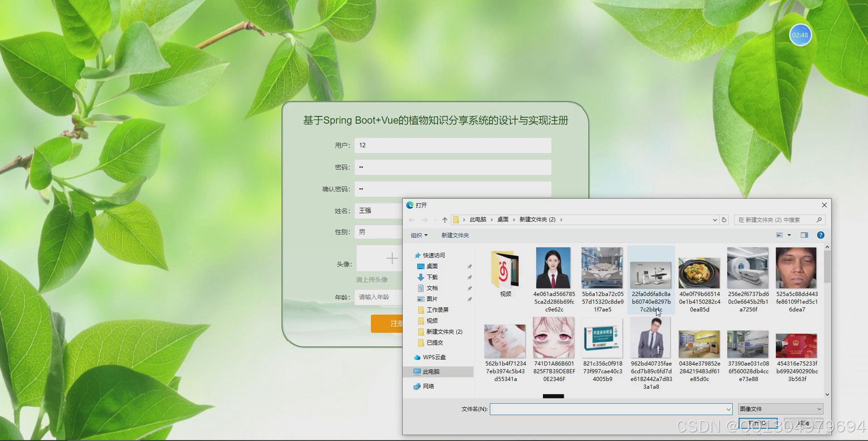The image size is (868, 441).
Task: Click the pin icon beside 文档
Action: coord(469,288)
